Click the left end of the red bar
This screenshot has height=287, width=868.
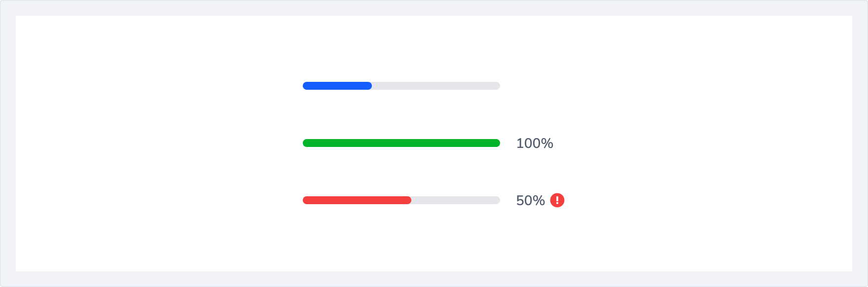point(306,200)
